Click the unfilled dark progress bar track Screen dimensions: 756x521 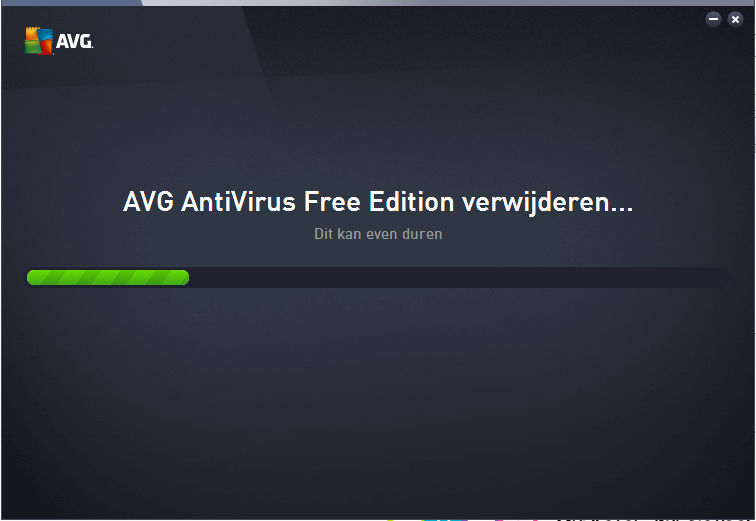(x=458, y=278)
